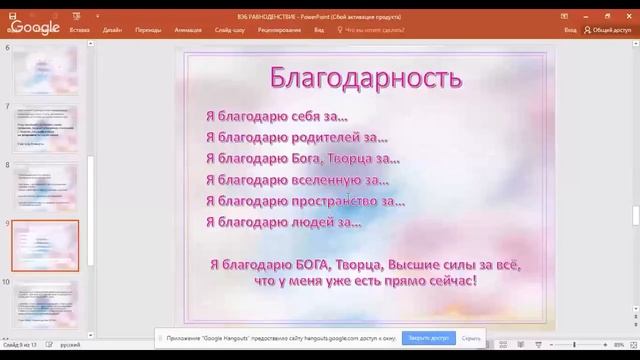
Task: Start slideshow from beginning quick access icon
Action: pyautogui.click(x=76, y=16)
